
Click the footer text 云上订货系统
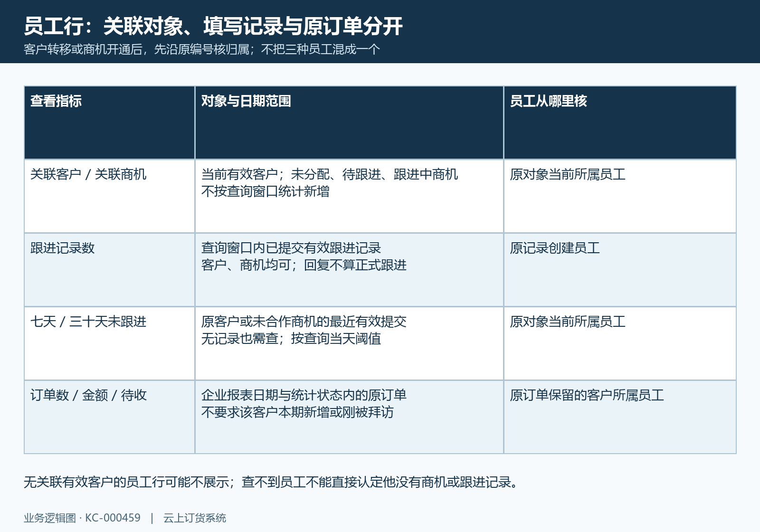(x=195, y=518)
